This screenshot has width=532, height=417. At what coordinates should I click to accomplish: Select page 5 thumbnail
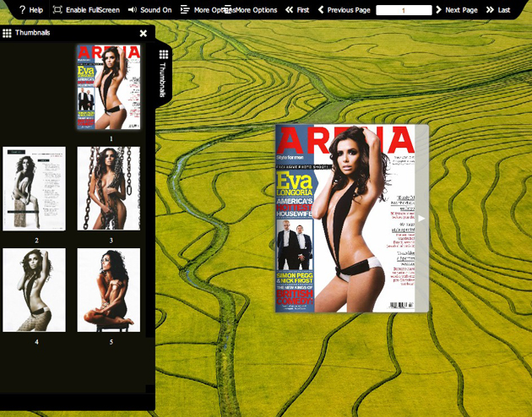(109, 290)
